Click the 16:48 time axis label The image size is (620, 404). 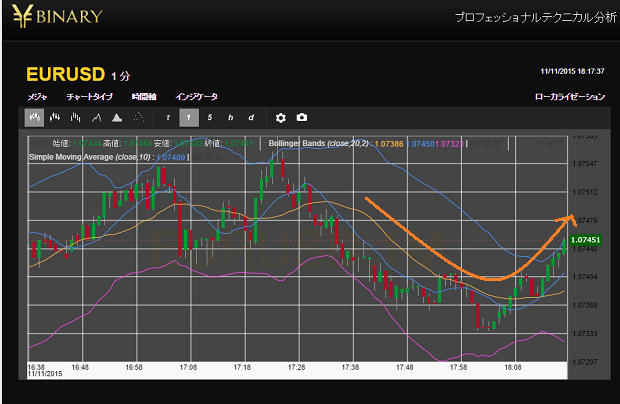coord(80,367)
